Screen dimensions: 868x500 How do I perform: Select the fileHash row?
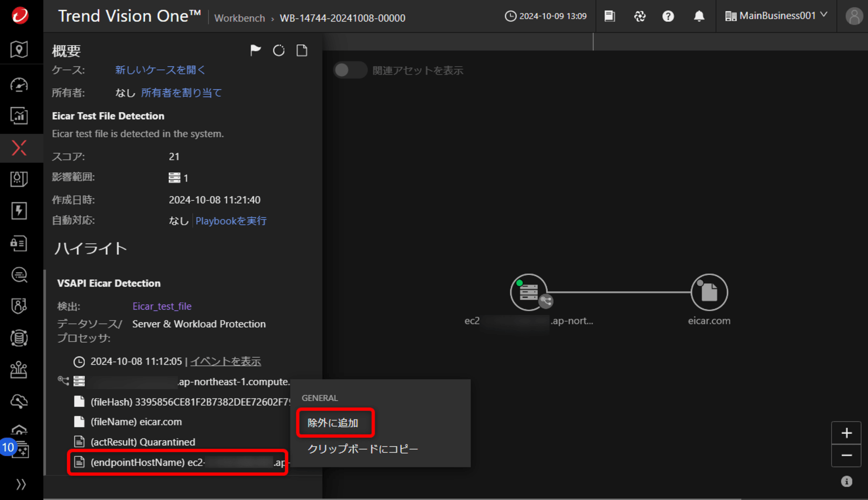(182, 402)
